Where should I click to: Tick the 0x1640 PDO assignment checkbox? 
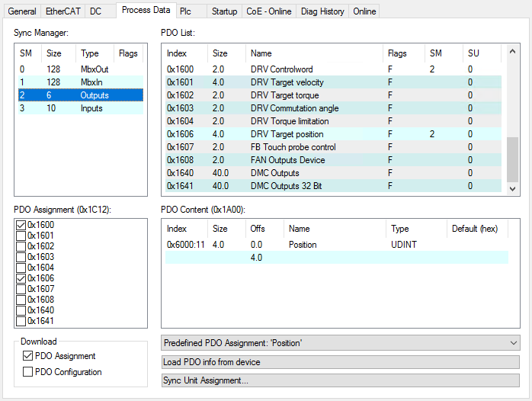pyautogui.click(x=21, y=310)
